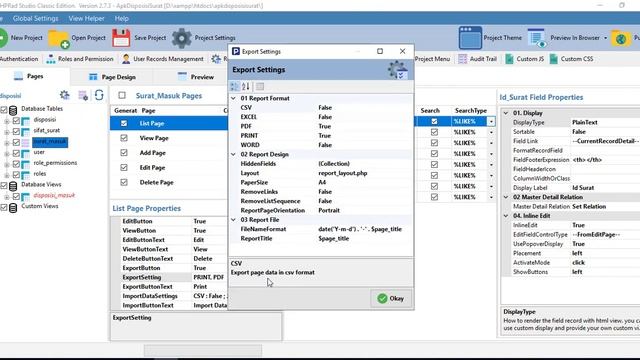
Task: Click the disposisi table icon
Action: point(26,121)
